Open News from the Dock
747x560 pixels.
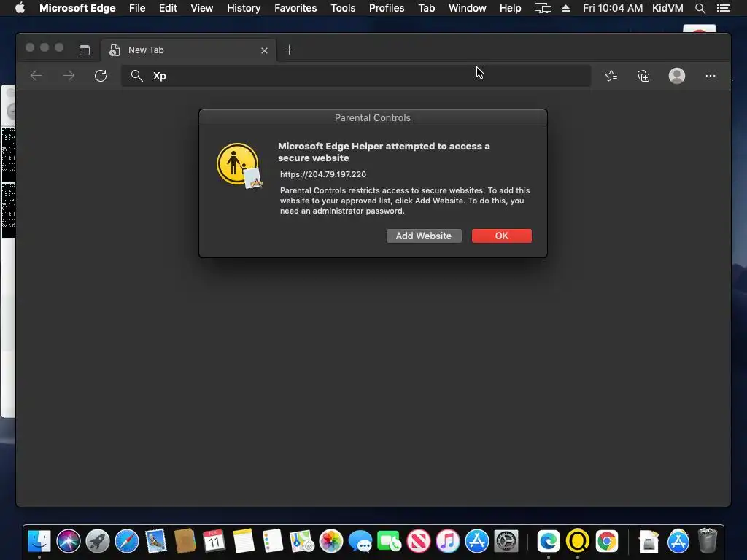click(418, 541)
